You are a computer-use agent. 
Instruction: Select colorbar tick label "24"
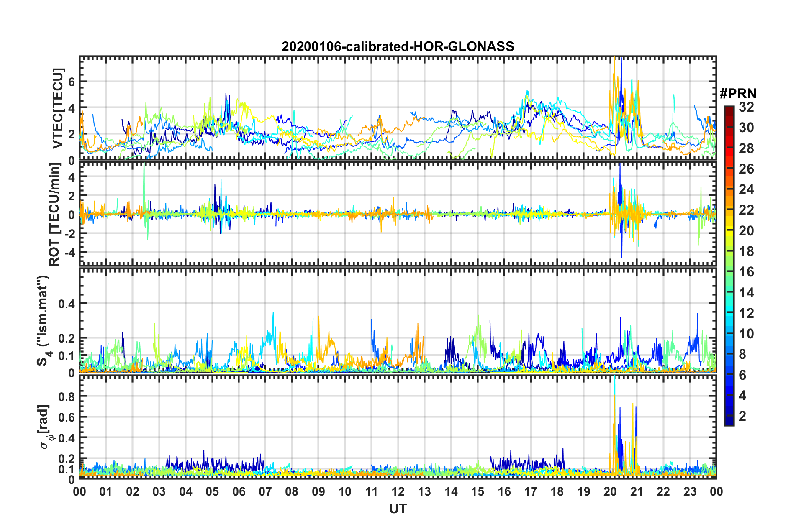coord(747,189)
